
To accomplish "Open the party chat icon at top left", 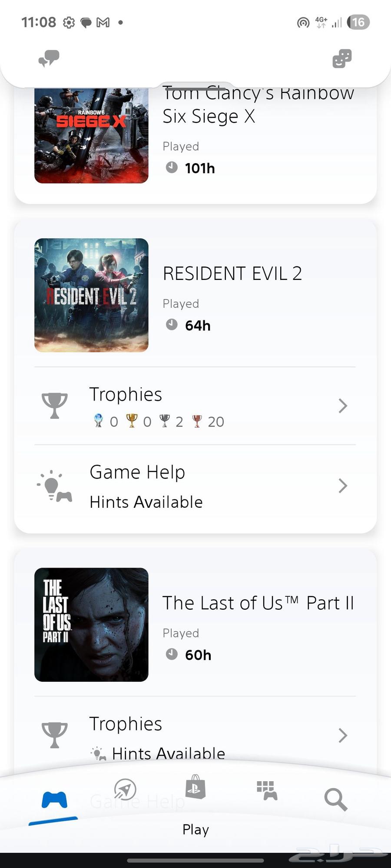I will point(49,58).
